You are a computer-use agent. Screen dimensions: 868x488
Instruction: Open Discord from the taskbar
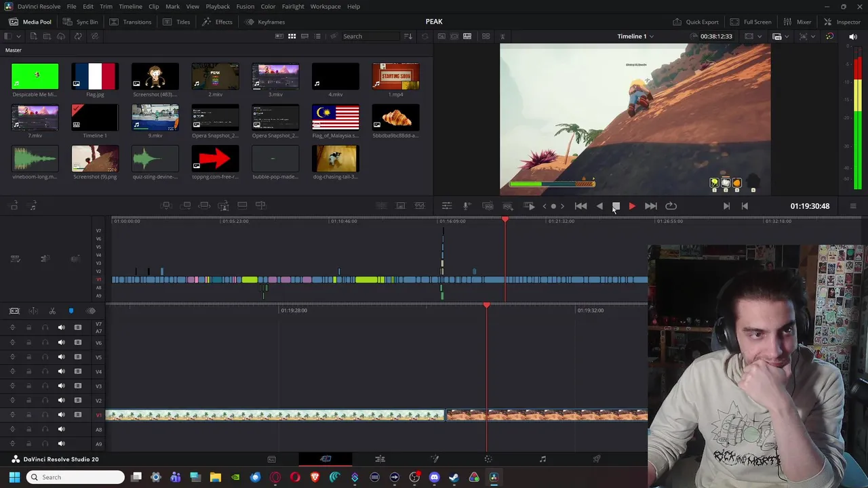[x=434, y=477]
